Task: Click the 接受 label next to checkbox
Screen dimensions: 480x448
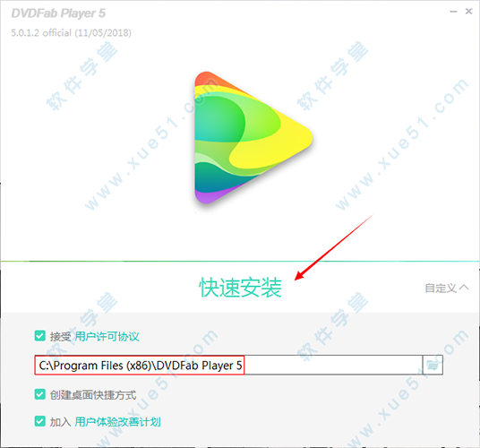Action: [x=60, y=337]
